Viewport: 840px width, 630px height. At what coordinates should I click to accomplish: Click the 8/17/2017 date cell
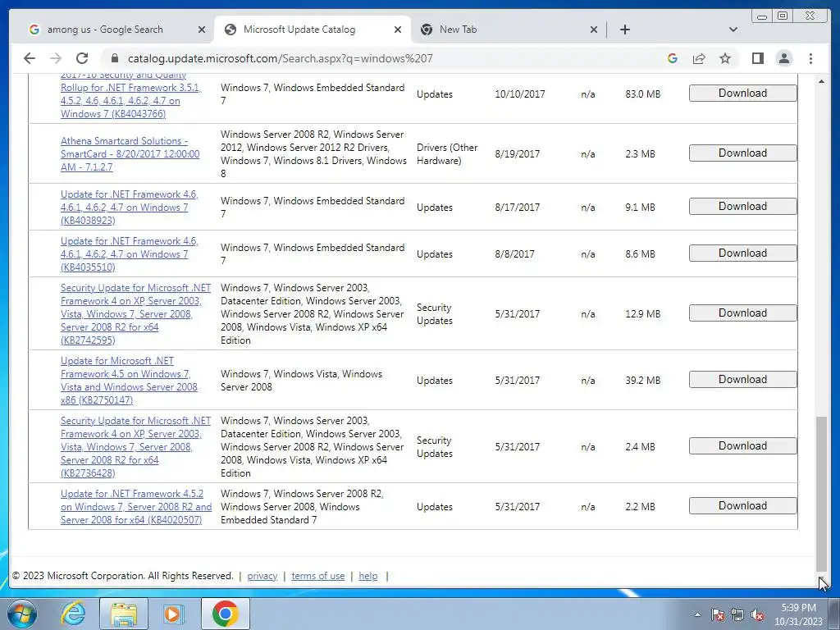tap(517, 208)
